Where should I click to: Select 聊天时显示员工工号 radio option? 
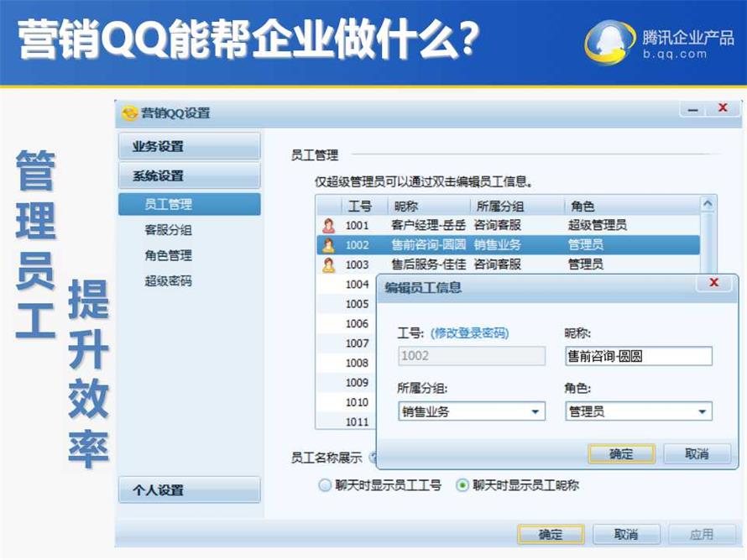[325, 485]
